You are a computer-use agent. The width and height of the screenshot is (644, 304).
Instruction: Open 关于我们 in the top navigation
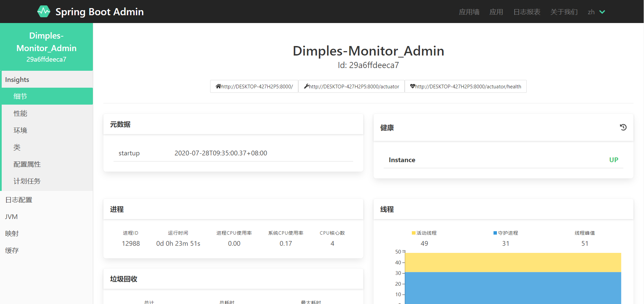[x=564, y=12]
